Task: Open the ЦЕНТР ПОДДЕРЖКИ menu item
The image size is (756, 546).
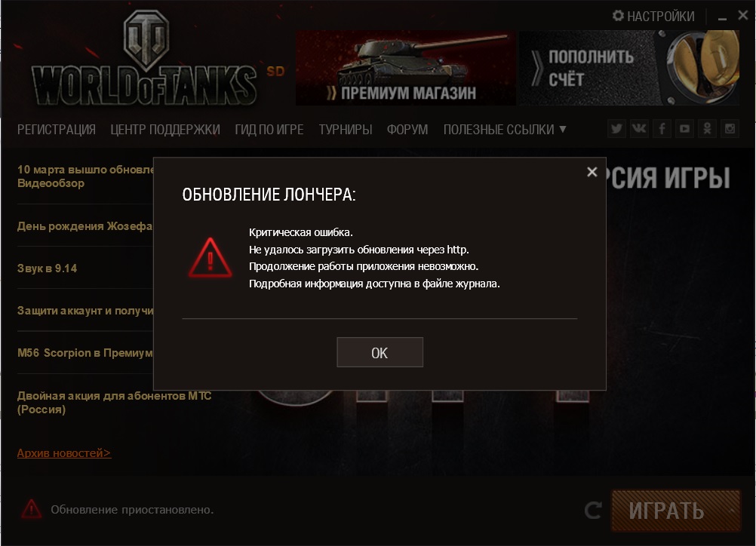Action: [165, 130]
